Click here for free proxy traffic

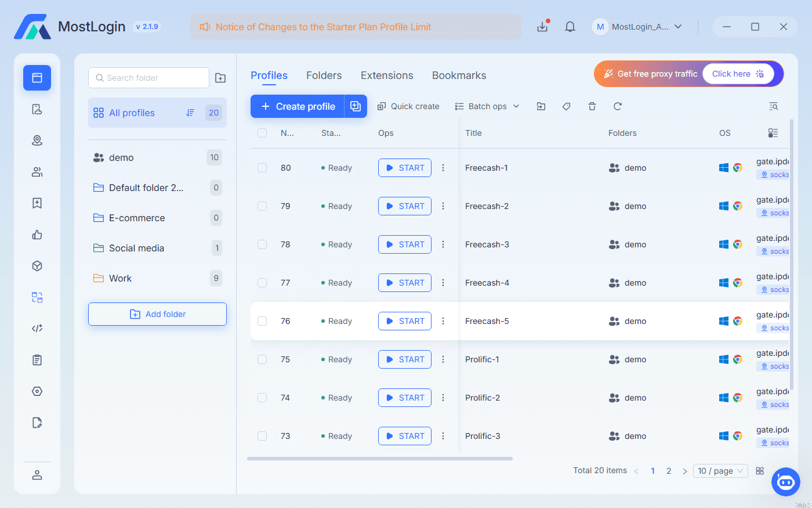tap(738, 74)
